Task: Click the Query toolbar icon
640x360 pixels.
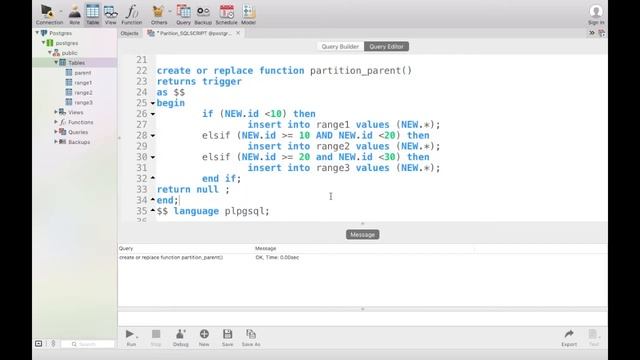Action: pos(183,12)
